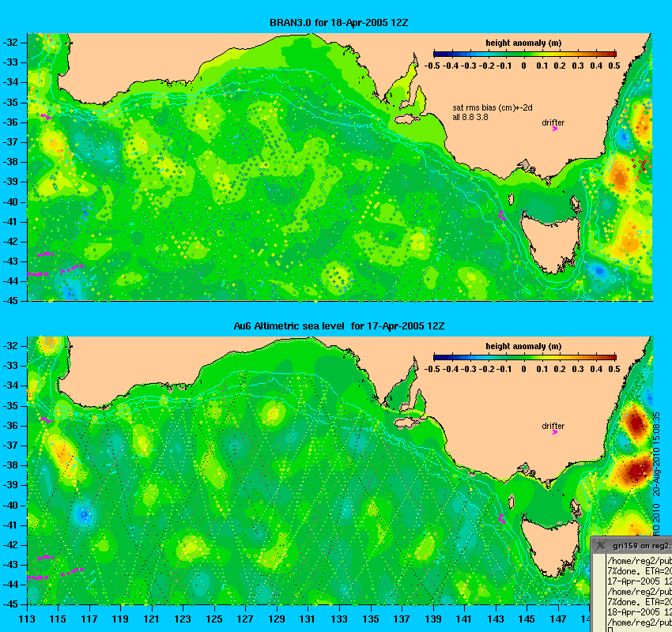Click the longitude label 143
This screenshot has height=632, width=672.
pyautogui.click(x=496, y=619)
